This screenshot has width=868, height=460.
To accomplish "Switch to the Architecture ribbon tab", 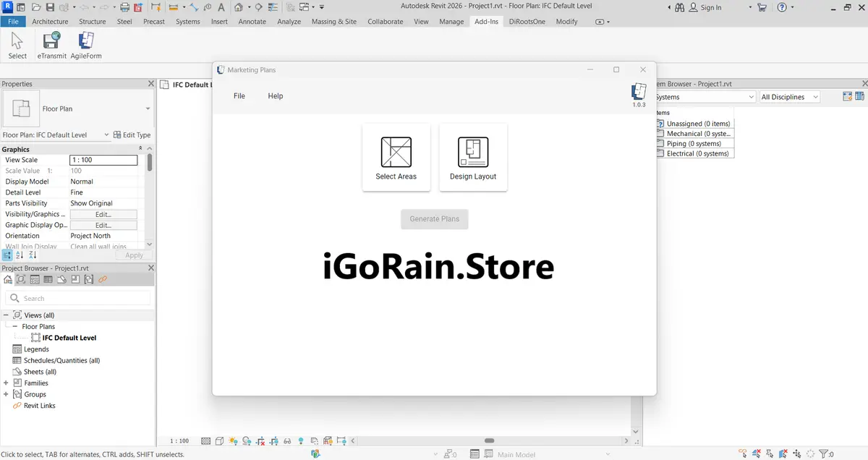I will tap(50, 22).
